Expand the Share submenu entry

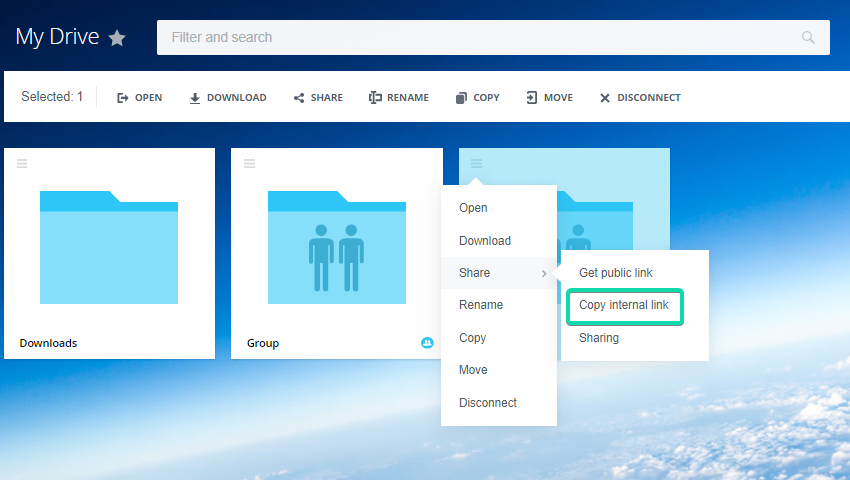point(499,273)
